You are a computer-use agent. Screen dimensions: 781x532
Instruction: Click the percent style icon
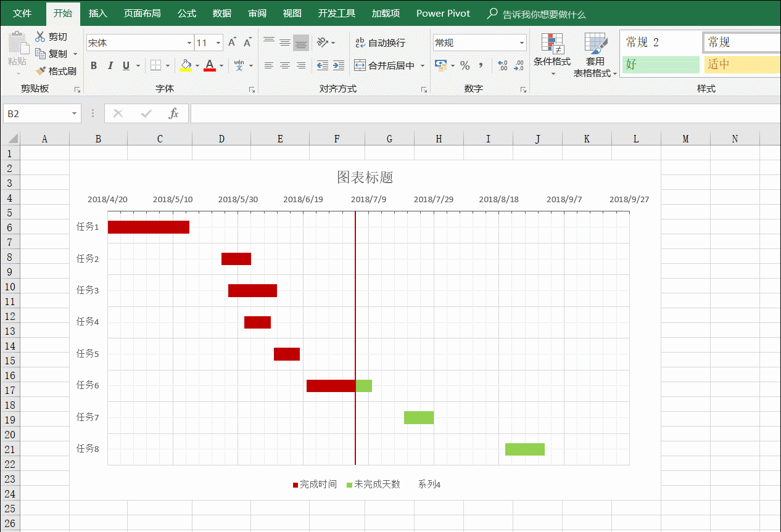465,65
